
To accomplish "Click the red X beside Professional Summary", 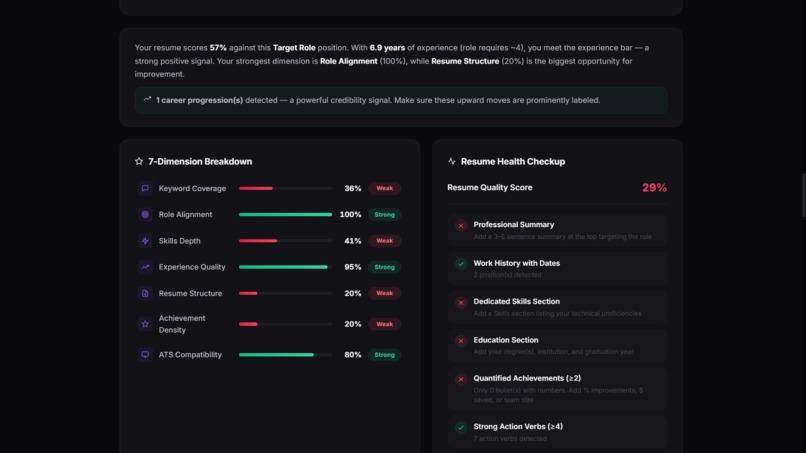I will click(x=461, y=225).
